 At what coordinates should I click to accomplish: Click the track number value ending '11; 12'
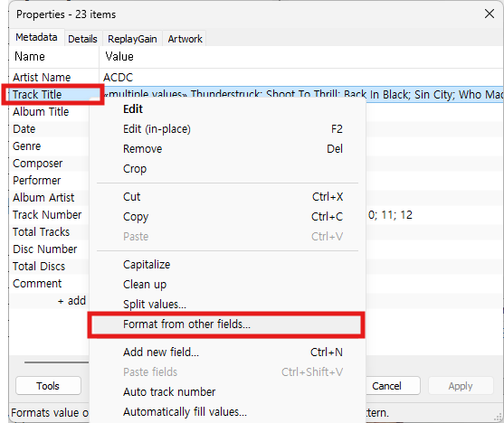pos(390,215)
